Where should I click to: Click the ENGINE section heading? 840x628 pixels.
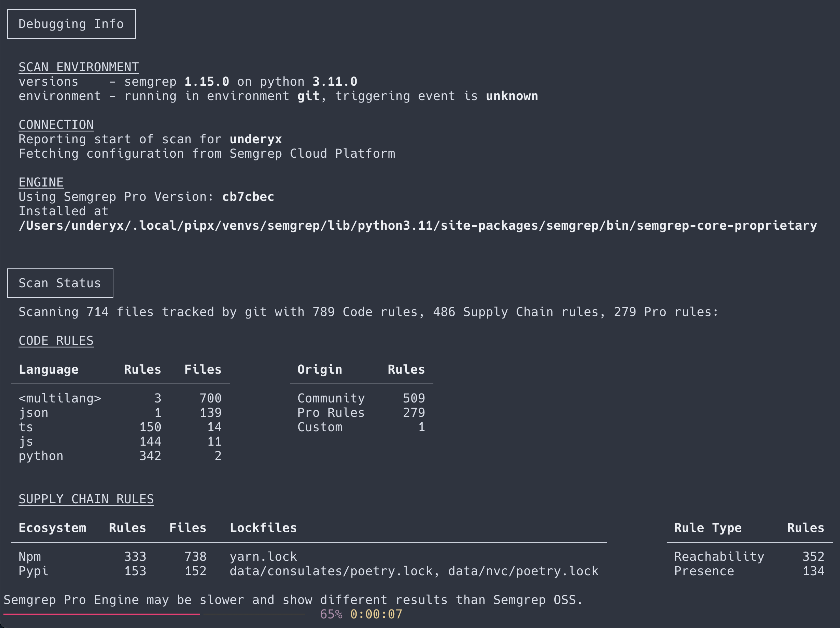pyautogui.click(x=41, y=182)
